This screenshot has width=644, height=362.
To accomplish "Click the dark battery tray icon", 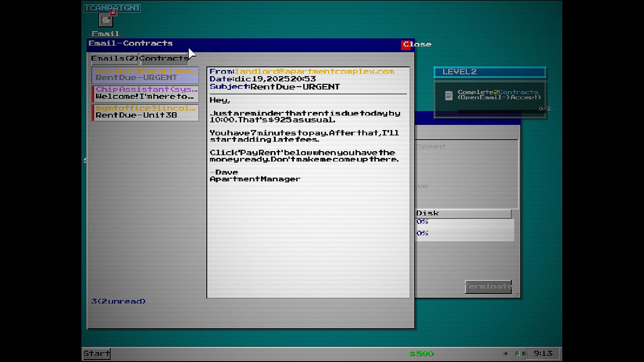I will click(523, 353).
